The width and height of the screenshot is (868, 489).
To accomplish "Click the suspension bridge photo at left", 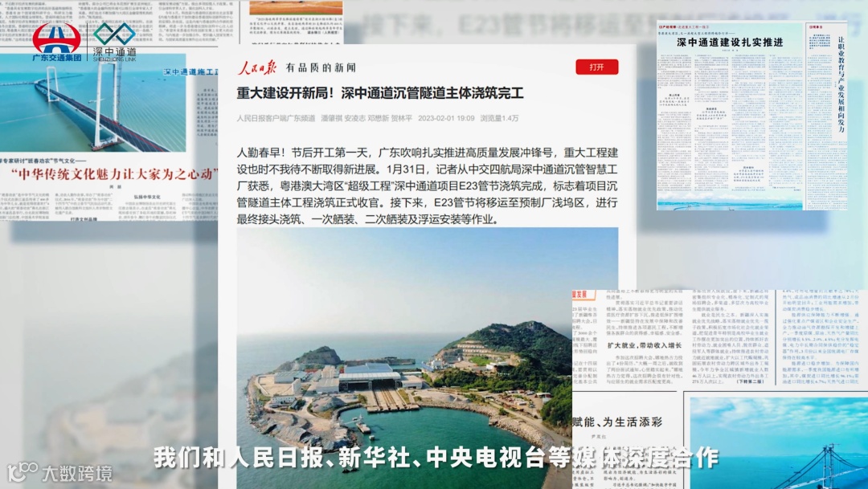I will (93, 103).
